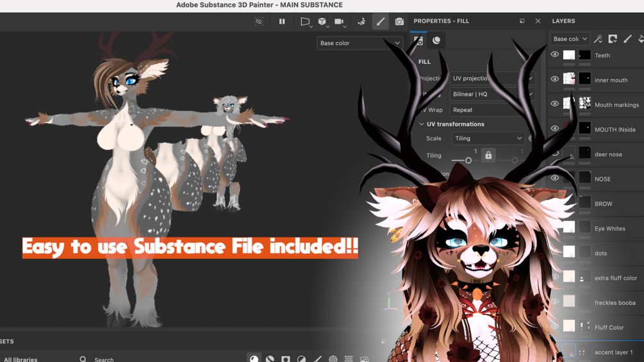Select the deer nose layer name
This screenshot has height=362, width=644.
(608, 154)
